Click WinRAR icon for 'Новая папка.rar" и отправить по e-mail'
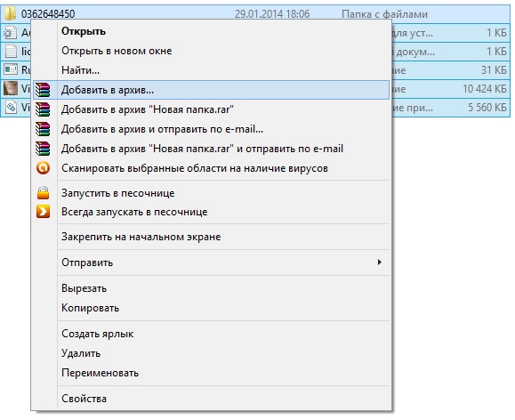This screenshot has height=420, width=515. coord(43,149)
